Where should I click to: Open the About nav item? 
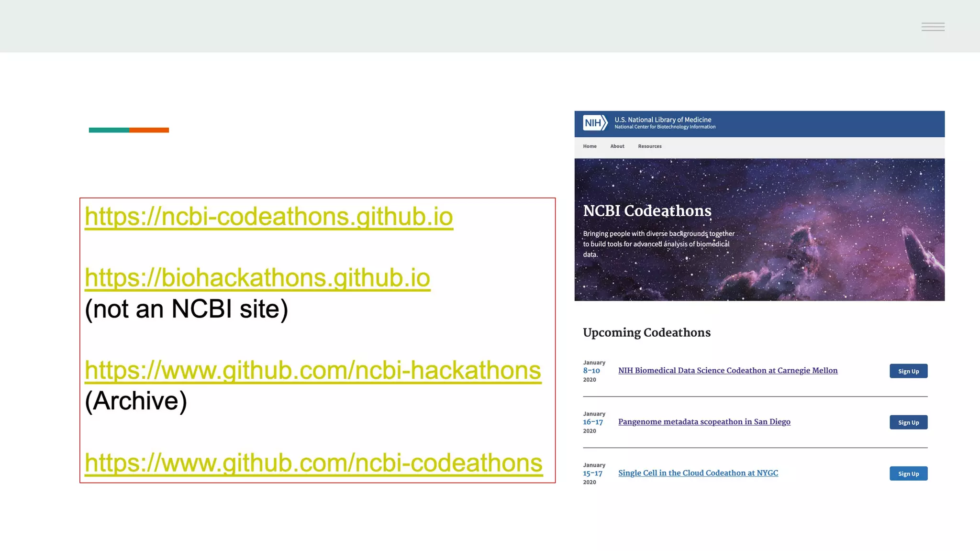(x=617, y=146)
